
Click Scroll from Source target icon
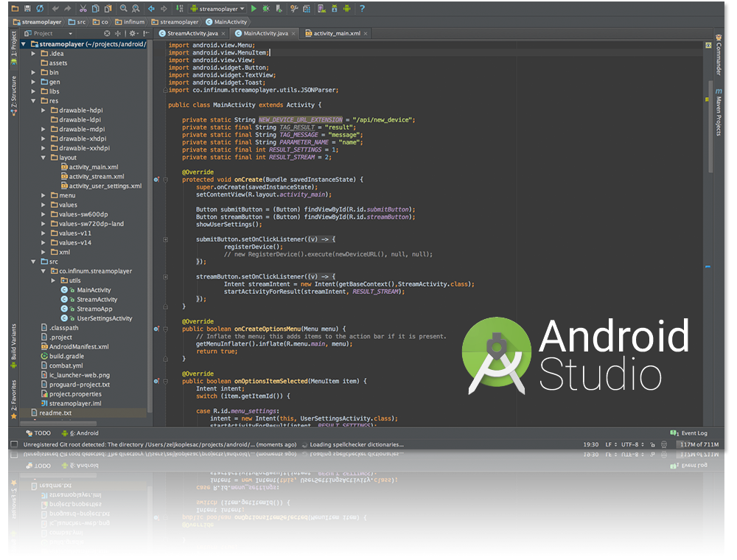tap(107, 33)
